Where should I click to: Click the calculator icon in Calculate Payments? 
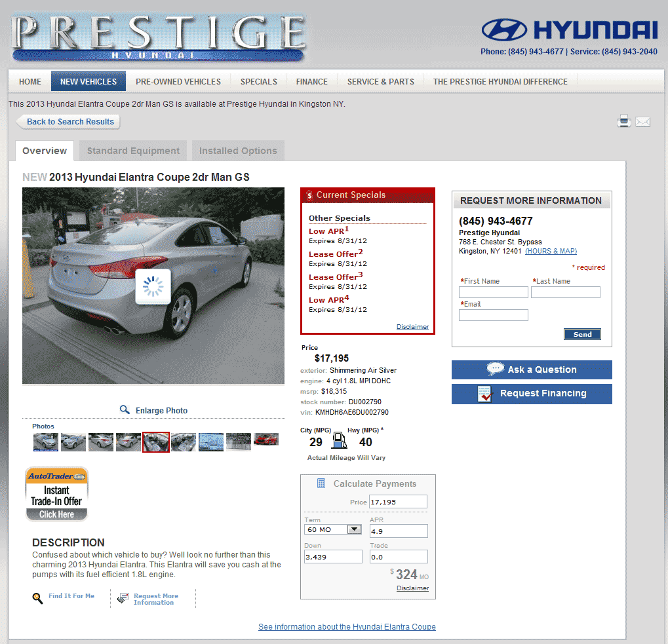pos(321,483)
